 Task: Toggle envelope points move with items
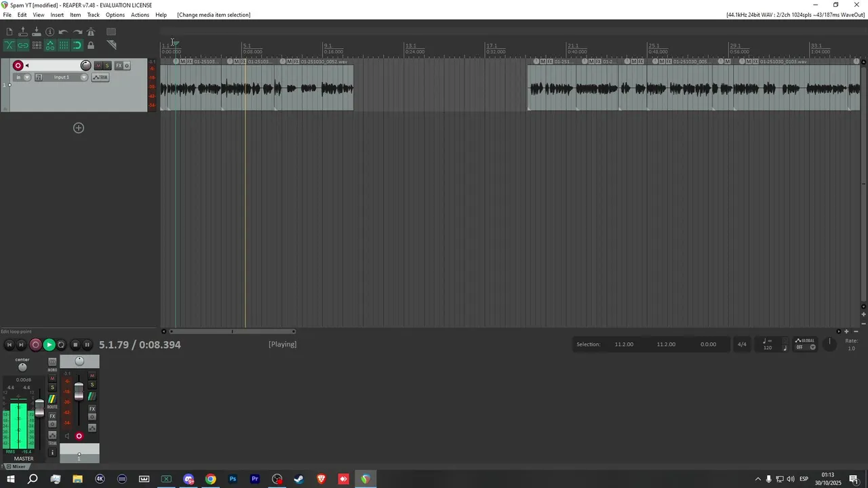tap(50, 45)
